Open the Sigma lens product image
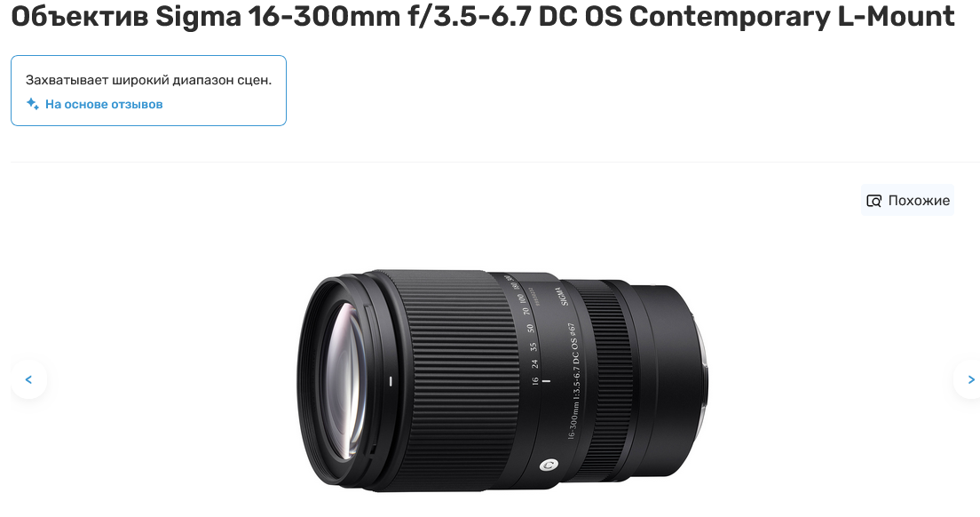This screenshot has width=980, height=517. click(x=502, y=381)
